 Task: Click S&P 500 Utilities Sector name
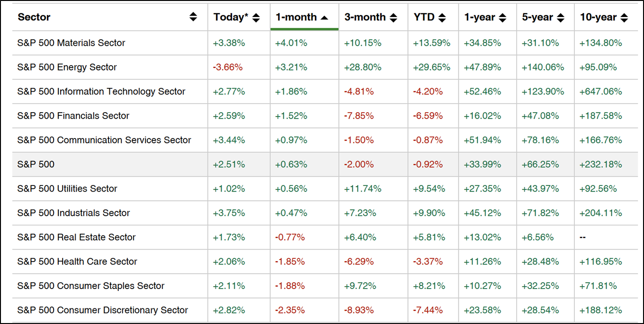coord(67,189)
